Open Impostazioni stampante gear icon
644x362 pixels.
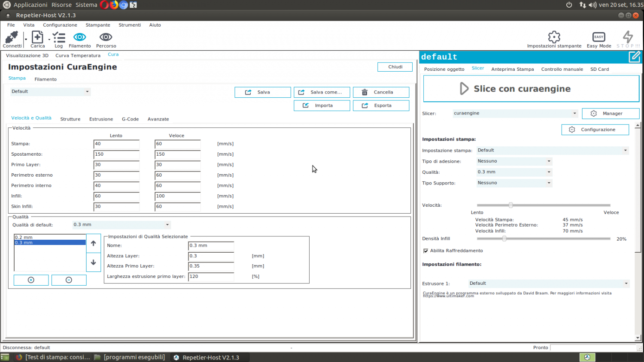tap(554, 37)
